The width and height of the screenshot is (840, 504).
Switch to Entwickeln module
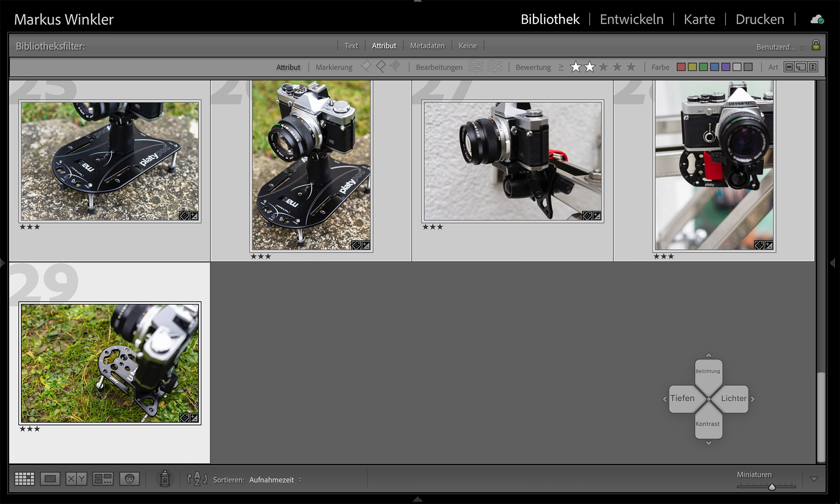pyautogui.click(x=632, y=19)
